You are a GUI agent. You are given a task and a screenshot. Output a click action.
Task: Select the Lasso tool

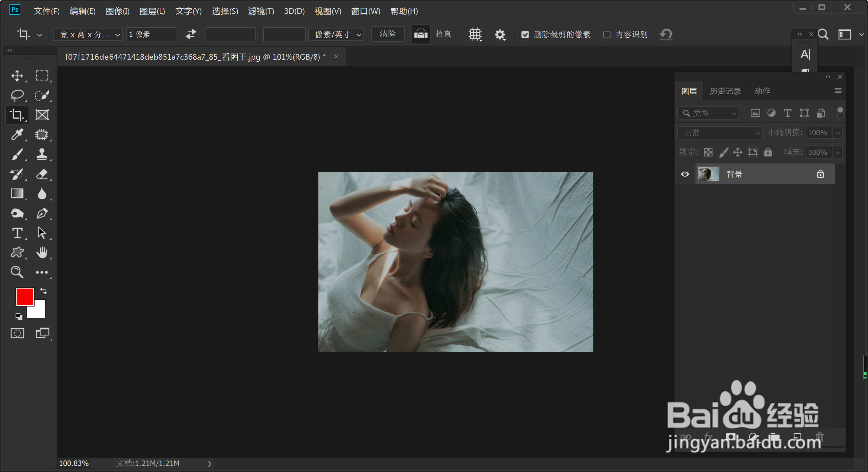[x=17, y=95]
